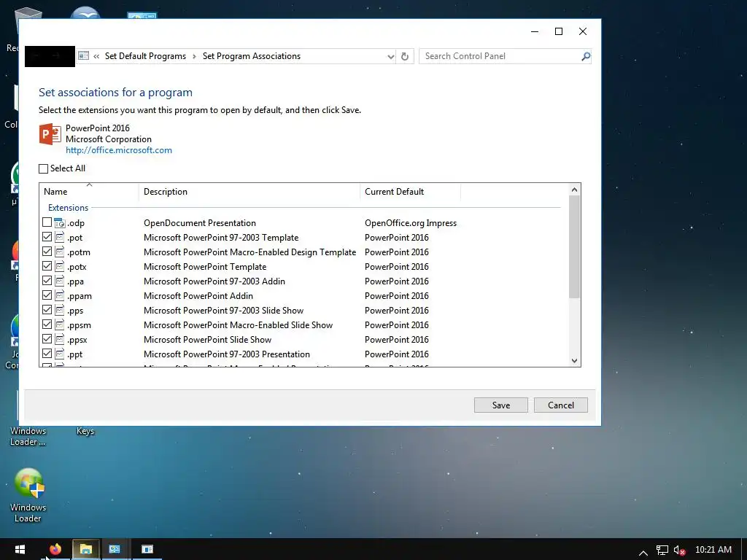Viewport: 747px width, 560px height.
Task: Uncheck the .pps extension checkbox
Action: point(47,310)
